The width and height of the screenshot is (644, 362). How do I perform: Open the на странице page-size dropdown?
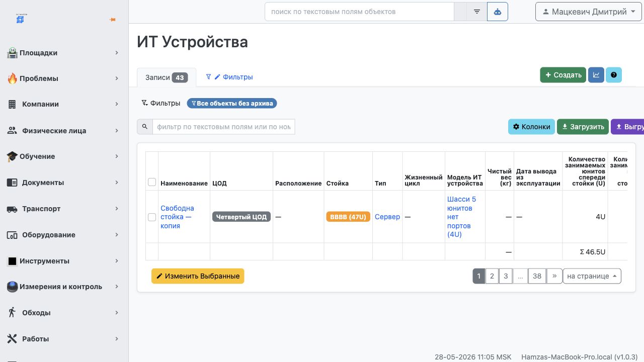click(592, 276)
